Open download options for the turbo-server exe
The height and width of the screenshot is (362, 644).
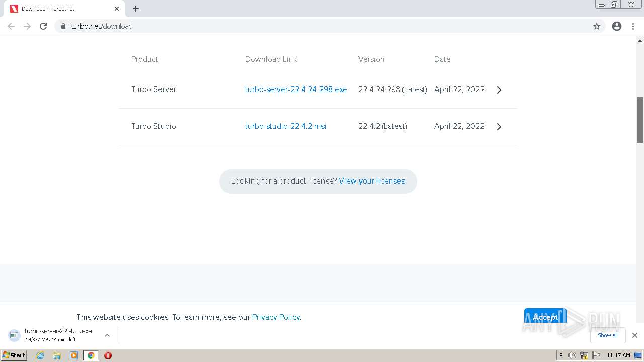(107, 335)
